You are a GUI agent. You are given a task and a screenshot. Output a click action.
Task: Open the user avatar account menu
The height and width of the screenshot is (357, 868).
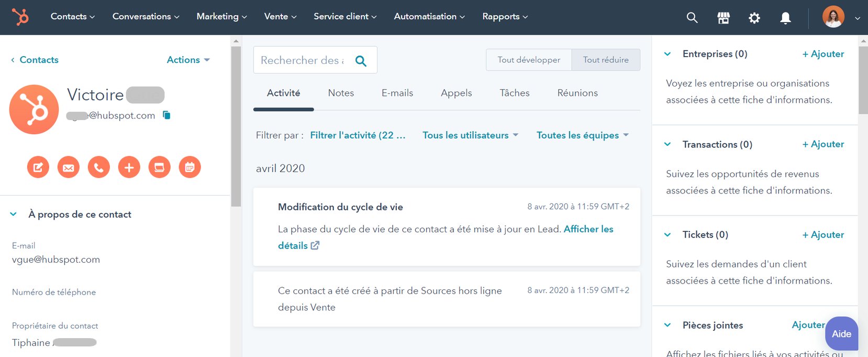coord(833,17)
